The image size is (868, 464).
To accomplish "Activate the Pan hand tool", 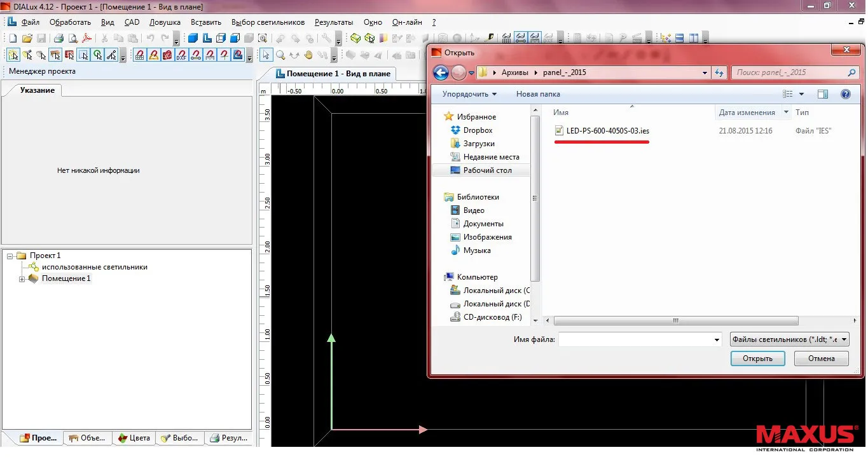I will 308,55.
